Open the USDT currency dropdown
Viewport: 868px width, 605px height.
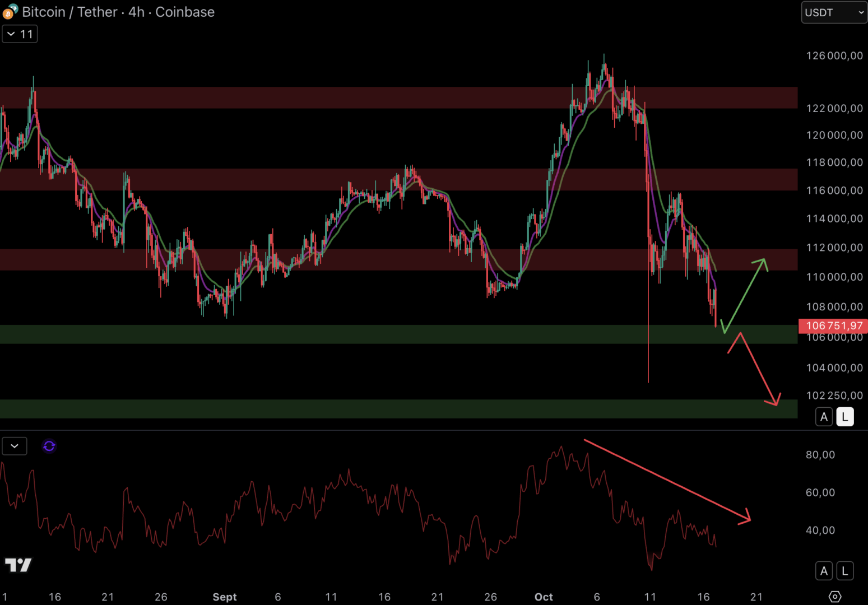point(834,12)
